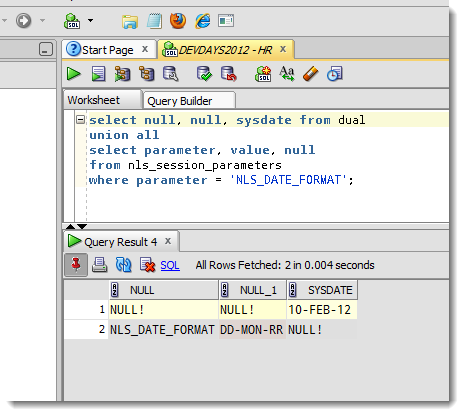Open SQL History clock icon
Viewport: 464px width, 416px height.
pyautogui.click(x=335, y=74)
